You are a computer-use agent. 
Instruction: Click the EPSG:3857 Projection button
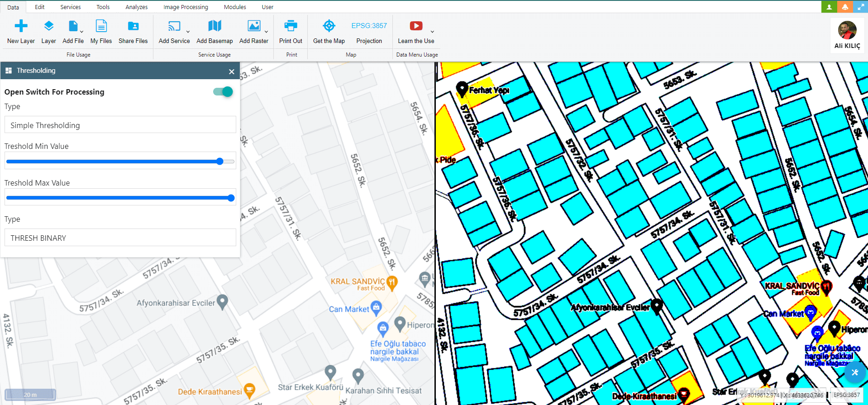(x=369, y=32)
